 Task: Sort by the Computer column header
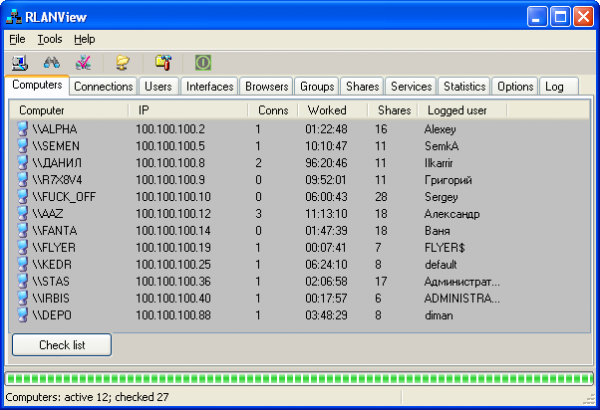click(x=69, y=110)
